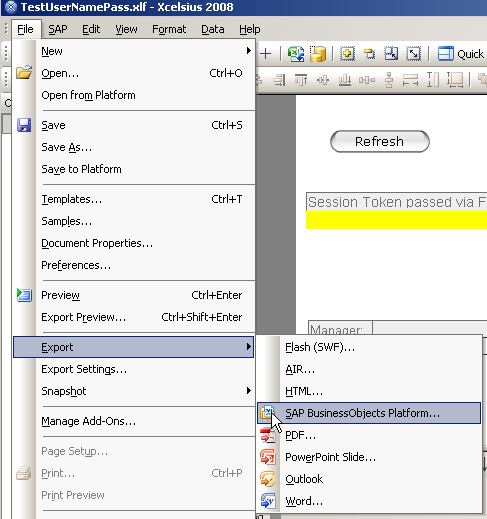Click the Outlook export icon in submenu
The height and width of the screenshot is (519, 487).
click(x=267, y=479)
